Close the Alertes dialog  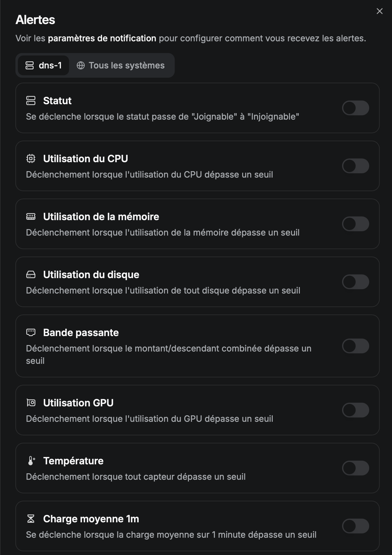pyautogui.click(x=379, y=11)
